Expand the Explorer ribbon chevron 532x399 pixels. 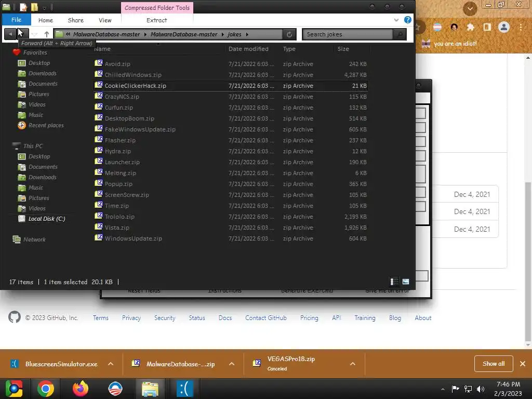coord(396,20)
